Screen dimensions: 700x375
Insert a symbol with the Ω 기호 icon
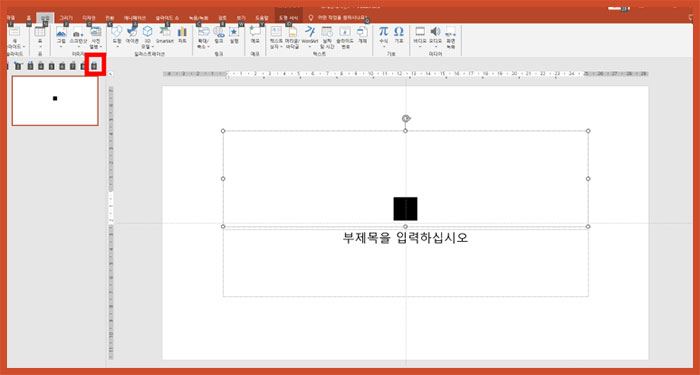click(399, 32)
